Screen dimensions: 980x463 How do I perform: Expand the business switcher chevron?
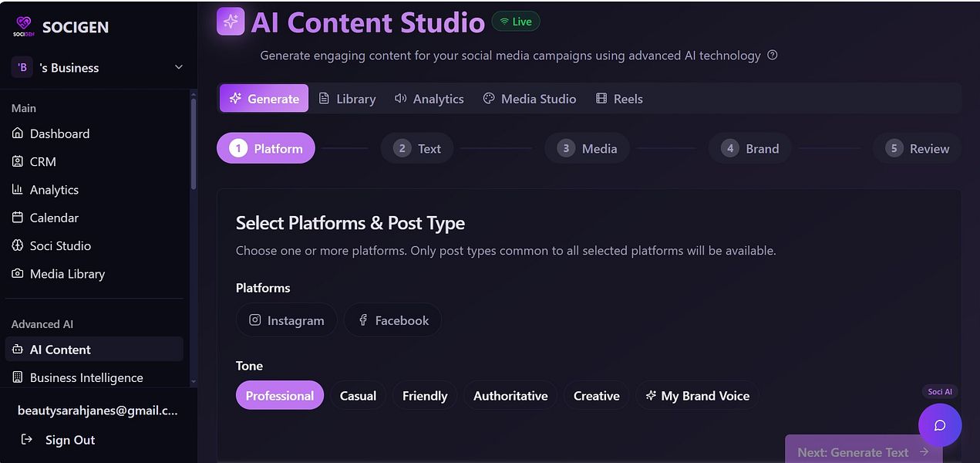(179, 67)
